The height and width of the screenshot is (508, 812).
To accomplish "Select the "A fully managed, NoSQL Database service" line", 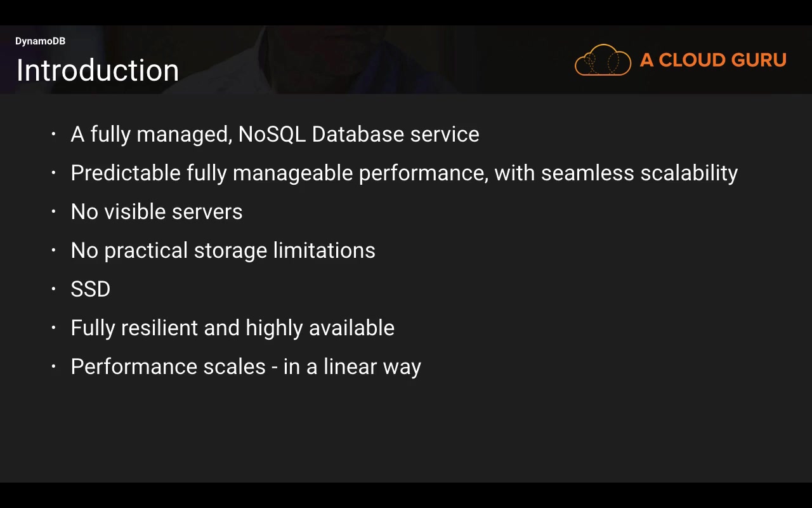I will pyautogui.click(x=275, y=134).
